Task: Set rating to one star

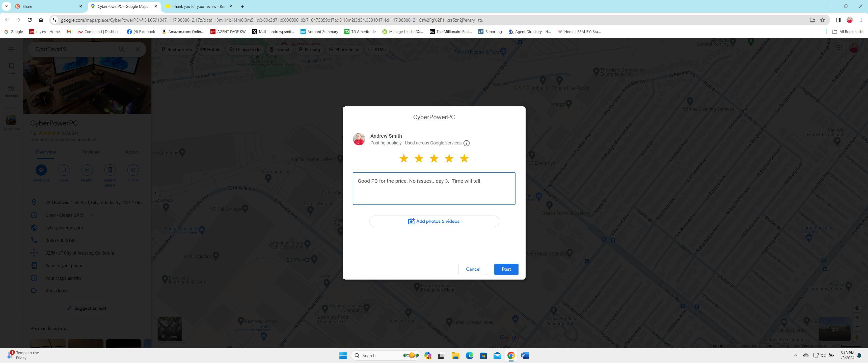Action: (404, 159)
